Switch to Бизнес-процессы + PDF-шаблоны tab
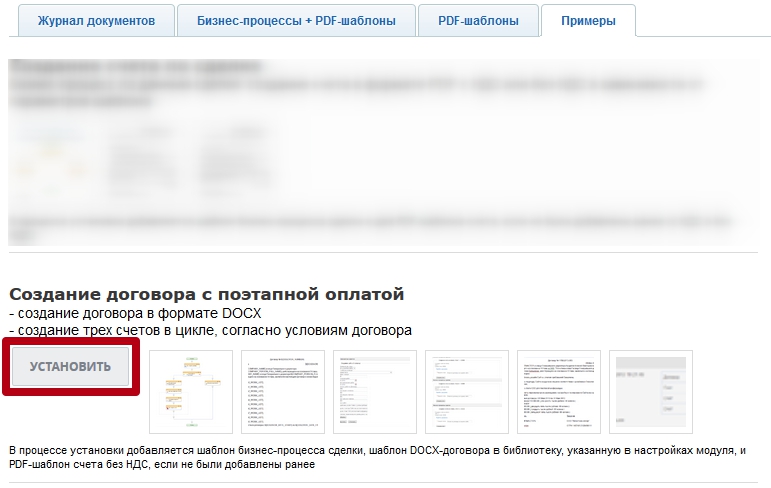 coord(296,20)
